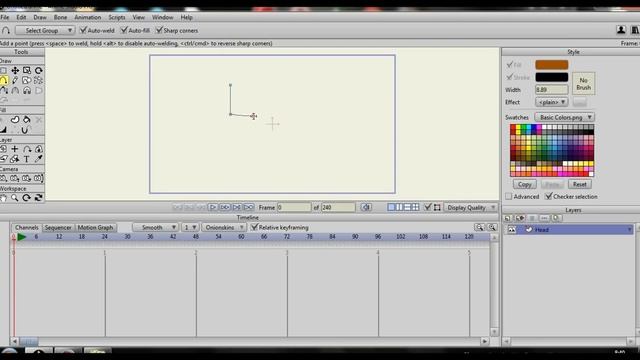The height and width of the screenshot is (360, 640).
Task: Open the Select Group dropdown
Action: pyautogui.click(x=45, y=31)
